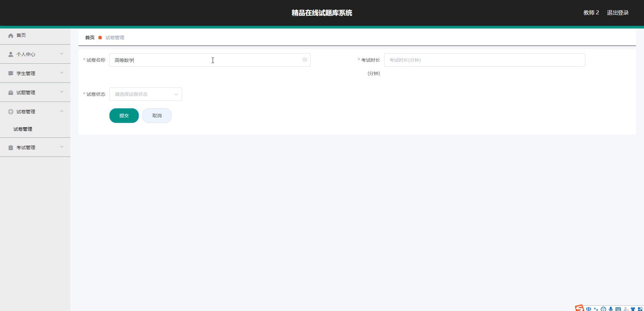Viewport: 644px width, 311px height.
Task: Click the 提交 button
Action: pyautogui.click(x=124, y=116)
